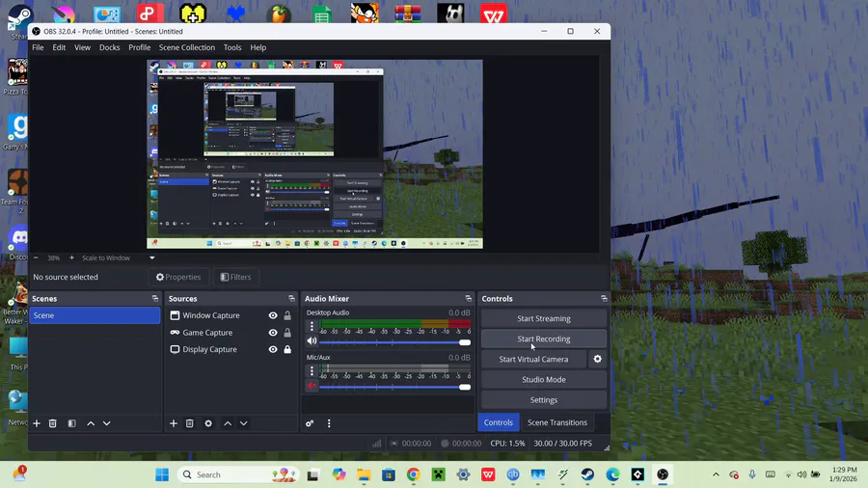Open the Tools menu
Viewport: 868px width, 488px height.
(232, 47)
